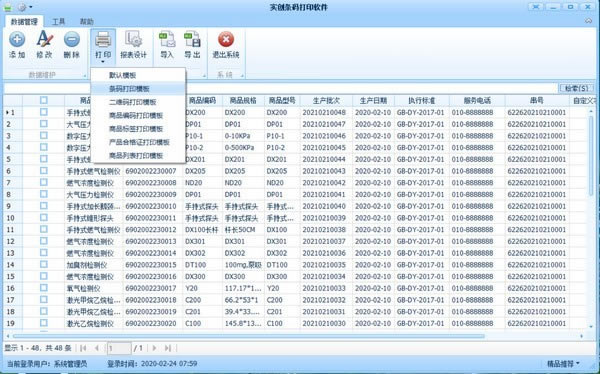This screenshot has width=600, height=374.
Task: Click the horizontal scrollbar thumb
Action: 249,336
